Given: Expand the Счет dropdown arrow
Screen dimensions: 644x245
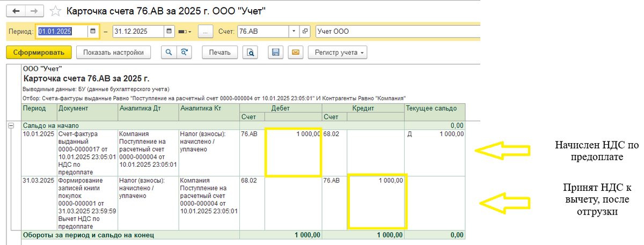Looking at the screenshot, I should (x=293, y=32).
